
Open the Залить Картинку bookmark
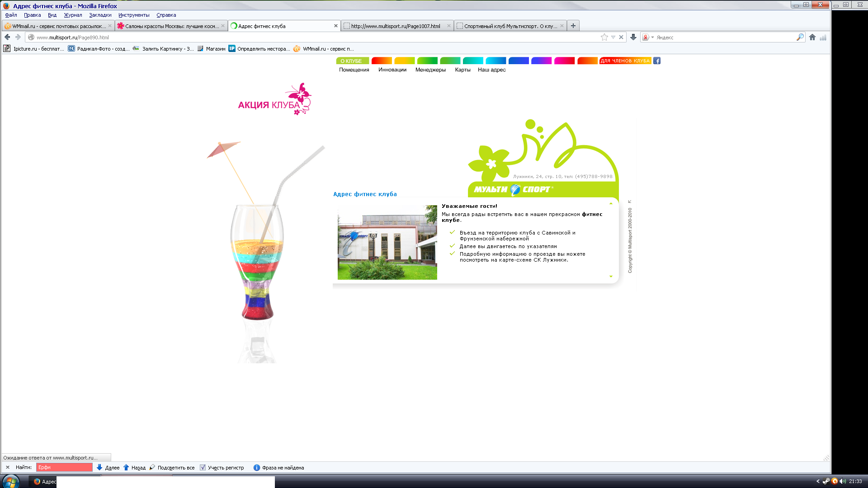[x=163, y=49]
